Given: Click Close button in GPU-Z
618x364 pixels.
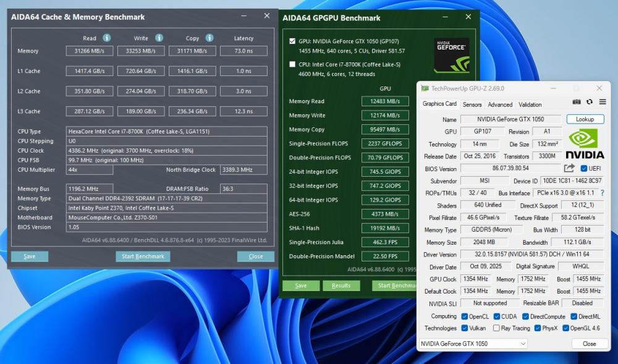Looking at the screenshot, I should point(589,344).
